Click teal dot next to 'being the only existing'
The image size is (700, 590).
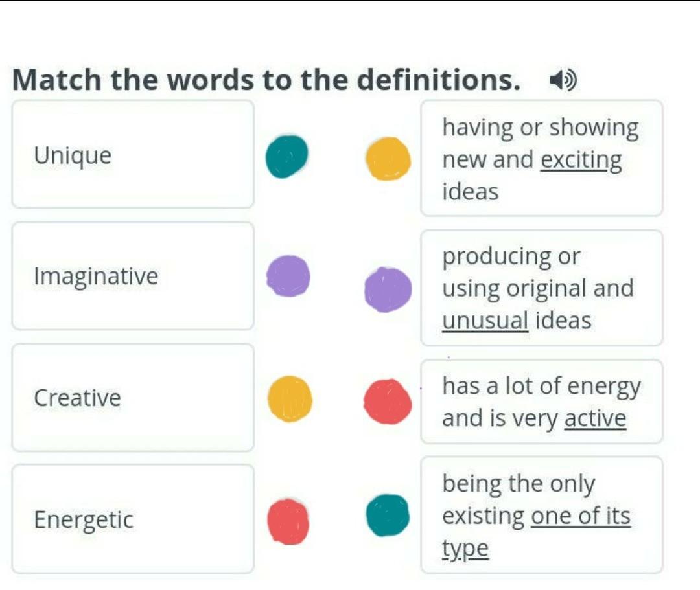[x=388, y=515]
